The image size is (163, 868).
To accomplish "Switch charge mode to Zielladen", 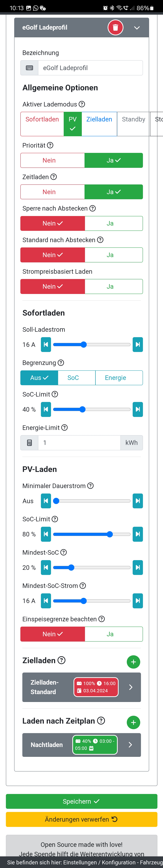I will coord(99,124).
